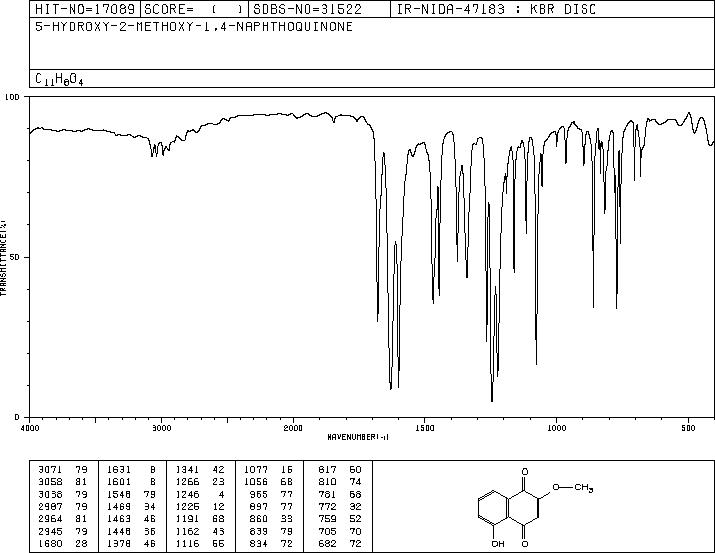Click the WAVENUMBER axis label
The height and width of the screenshot is (553, 715).
[x=357, y=437]
